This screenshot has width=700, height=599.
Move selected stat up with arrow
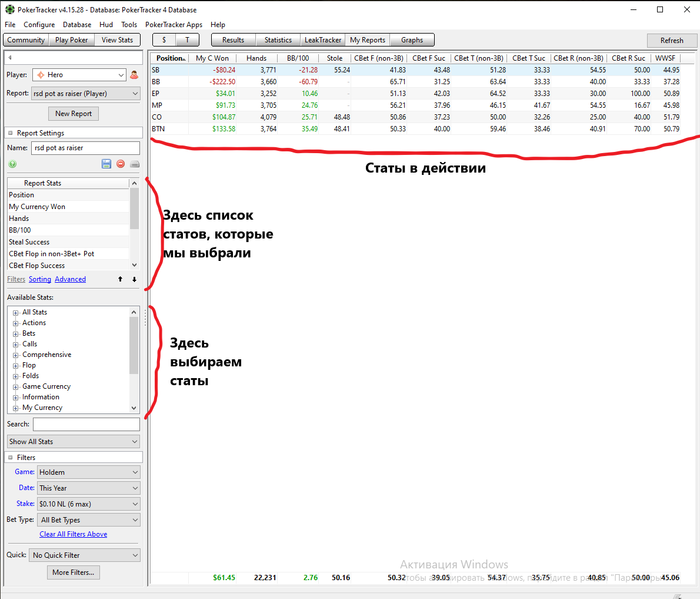(120, 279)
